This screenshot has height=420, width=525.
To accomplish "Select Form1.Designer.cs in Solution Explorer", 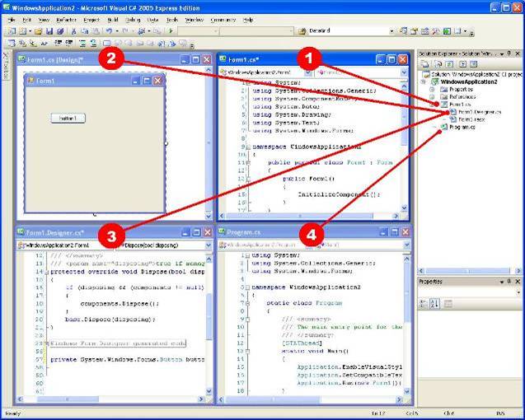I will point(479,112).
